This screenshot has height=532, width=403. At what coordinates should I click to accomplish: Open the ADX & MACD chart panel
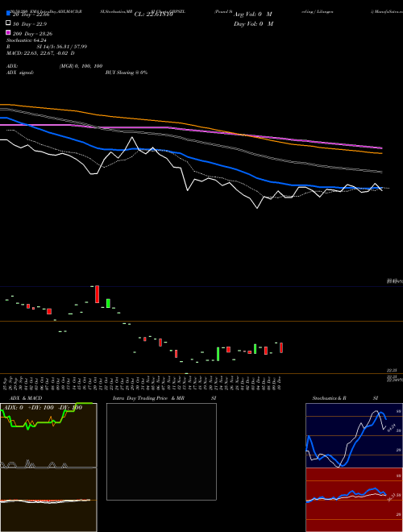[48, 468]
